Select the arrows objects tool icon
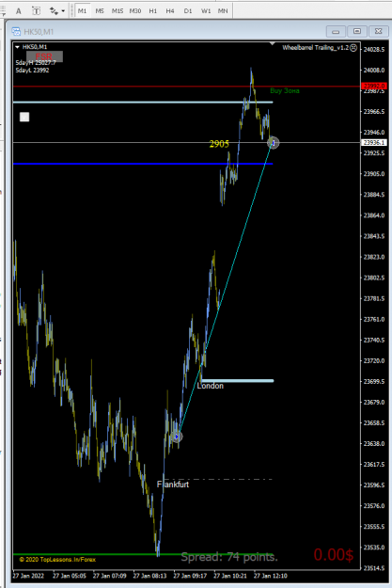The width and height of the screenshot is (392, 588). 54,11
